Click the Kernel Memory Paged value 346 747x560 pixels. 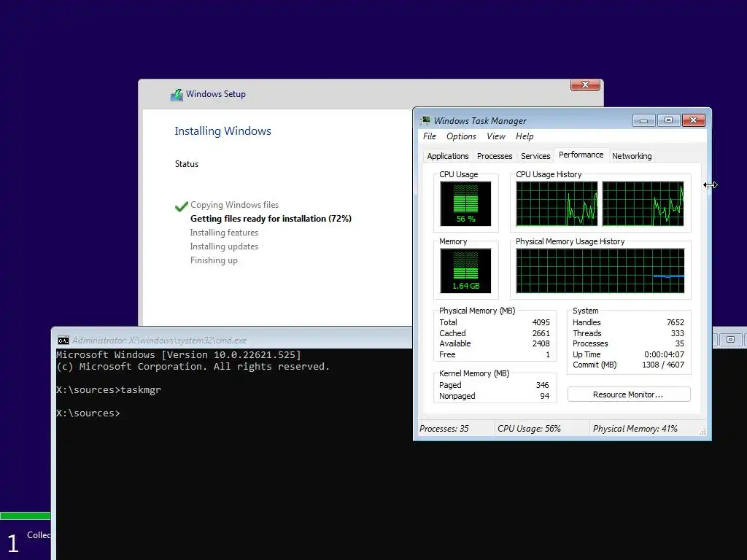(542, 385)
